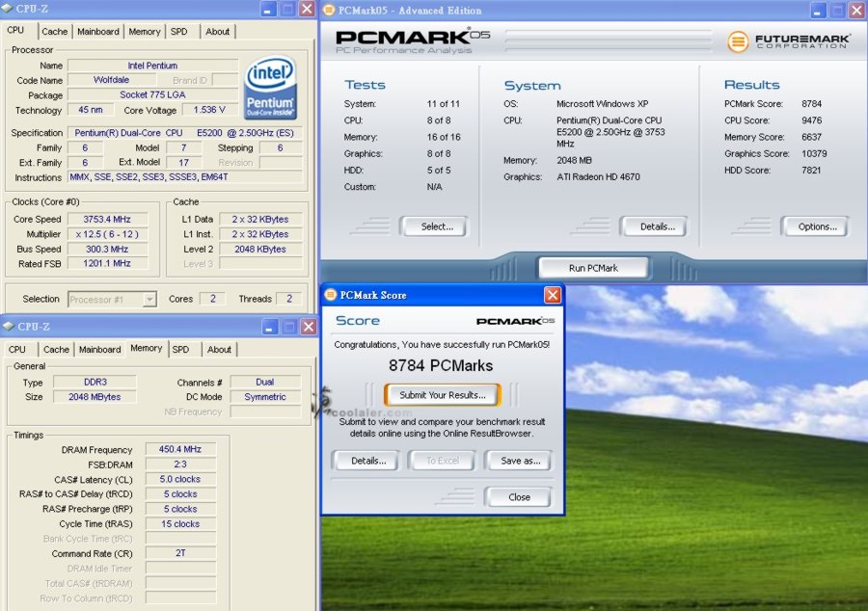Screen dimensions: 868x611
Task: Click the PCMark Score dialog title icon
Action: click(331, 295)
